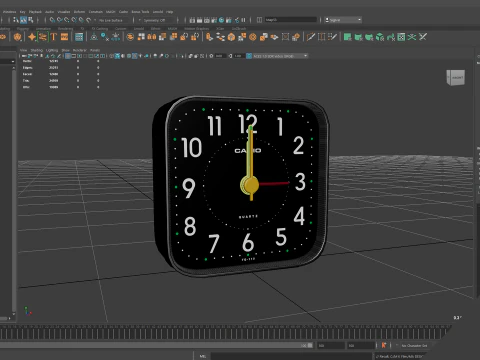Click the MEL command line input

[x=291, y=356]
